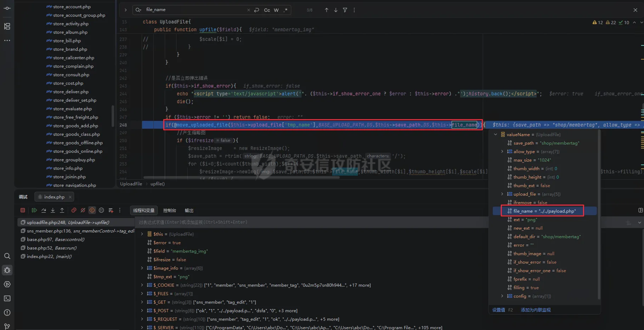Toggle Match Case (Cc) in search

click(x=267, y=10)
